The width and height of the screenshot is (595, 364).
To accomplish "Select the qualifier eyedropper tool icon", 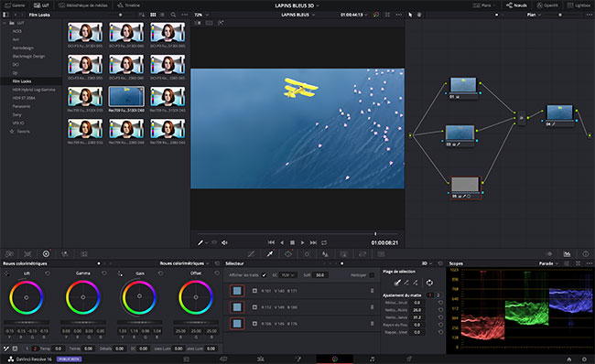I will click(x=270, y=253).
